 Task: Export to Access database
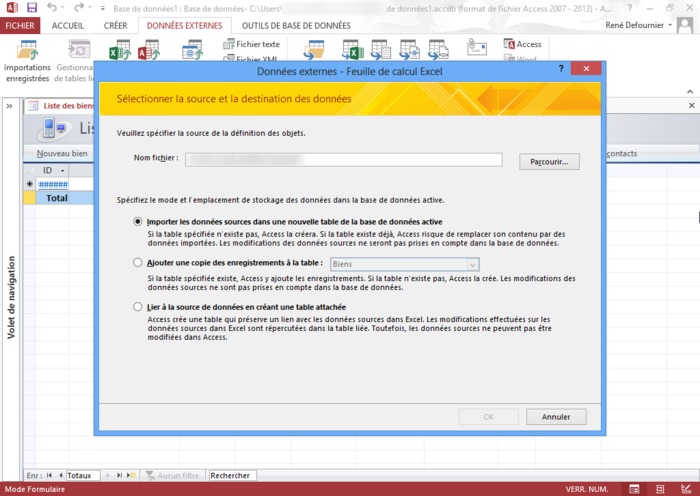522,44
